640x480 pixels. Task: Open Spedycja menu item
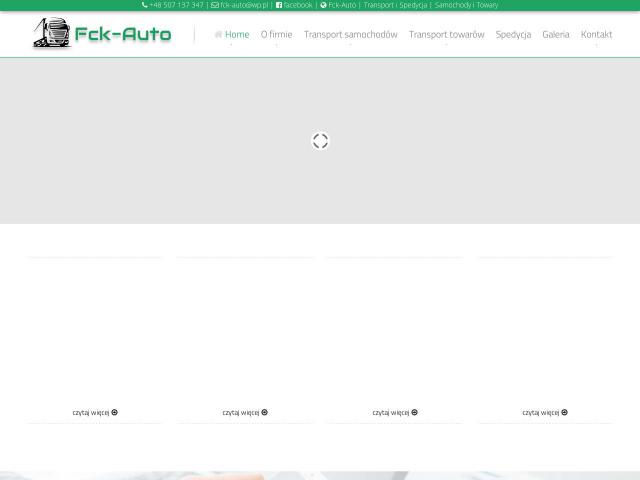[x=513, y=35]
